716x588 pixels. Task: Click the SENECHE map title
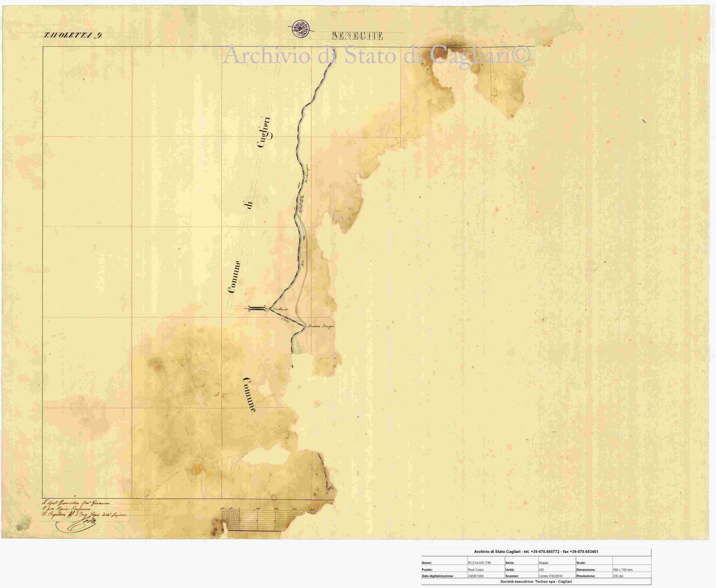pyautogui.click(x=357, y=36)
